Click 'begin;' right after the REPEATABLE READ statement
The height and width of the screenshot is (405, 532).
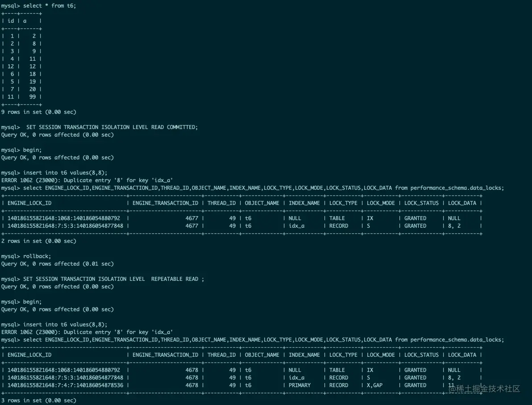32,302
